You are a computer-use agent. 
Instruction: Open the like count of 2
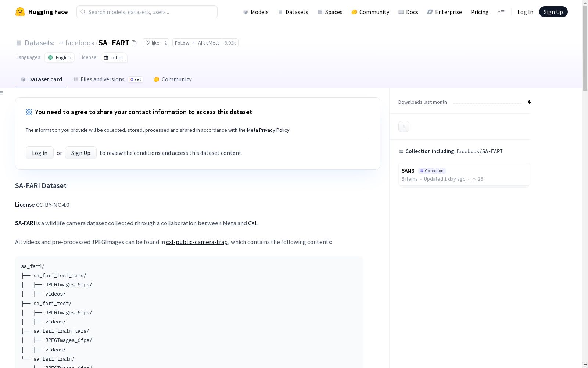166,43
